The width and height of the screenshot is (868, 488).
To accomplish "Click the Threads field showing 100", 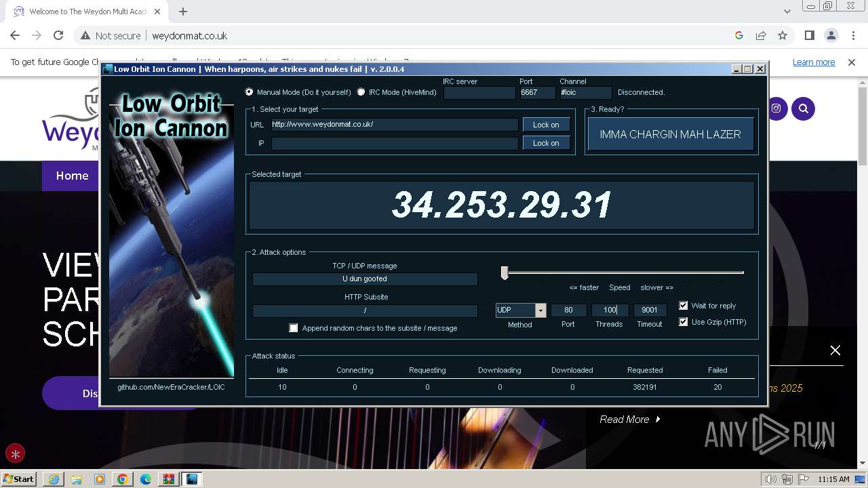I will tap(610, 310).
